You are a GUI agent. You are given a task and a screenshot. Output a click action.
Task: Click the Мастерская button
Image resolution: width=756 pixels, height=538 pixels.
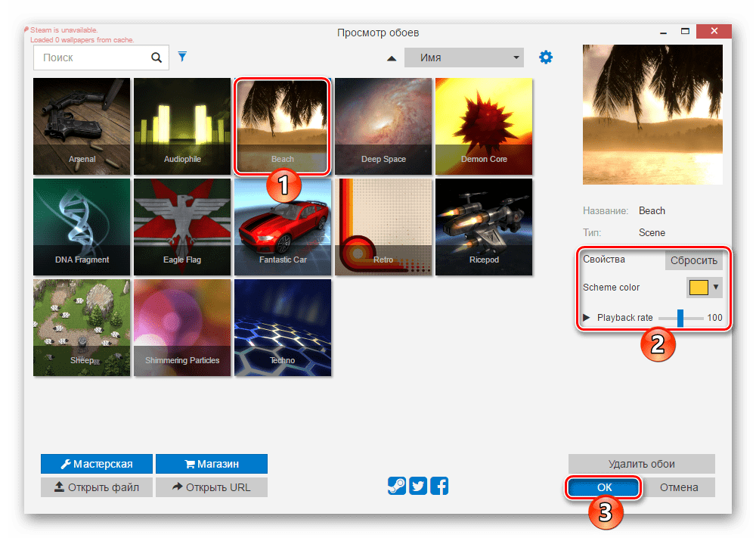coord(97,464)
